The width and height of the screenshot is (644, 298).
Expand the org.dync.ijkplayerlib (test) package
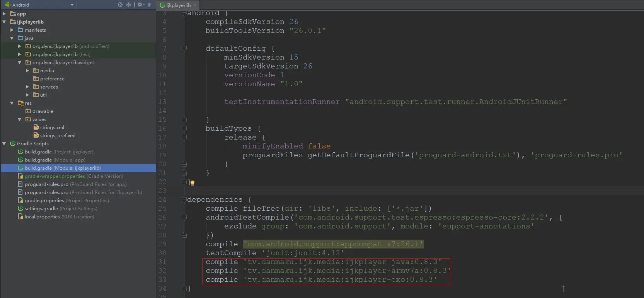[x=20, y=54]
